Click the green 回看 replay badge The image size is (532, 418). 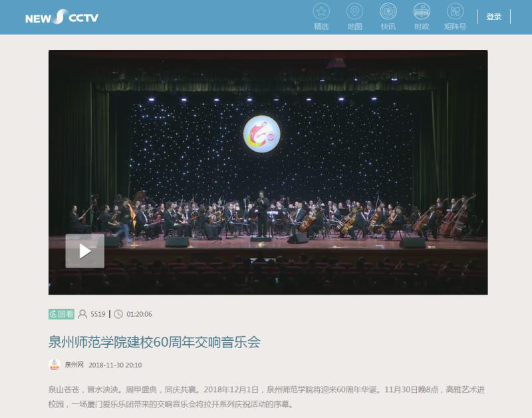(x=61, y=314)
